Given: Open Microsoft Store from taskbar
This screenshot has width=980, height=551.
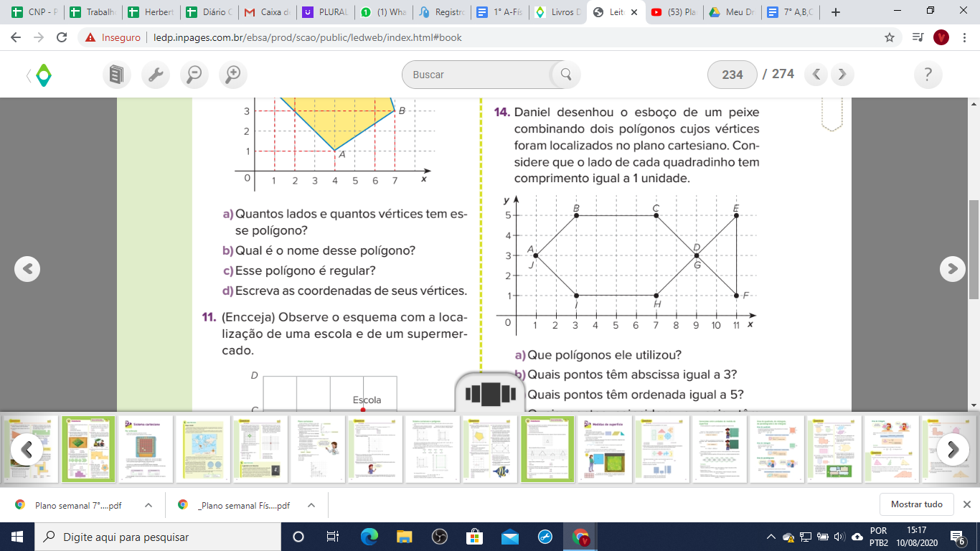Looking at the screenshot, I should click(x=475, y=537).
